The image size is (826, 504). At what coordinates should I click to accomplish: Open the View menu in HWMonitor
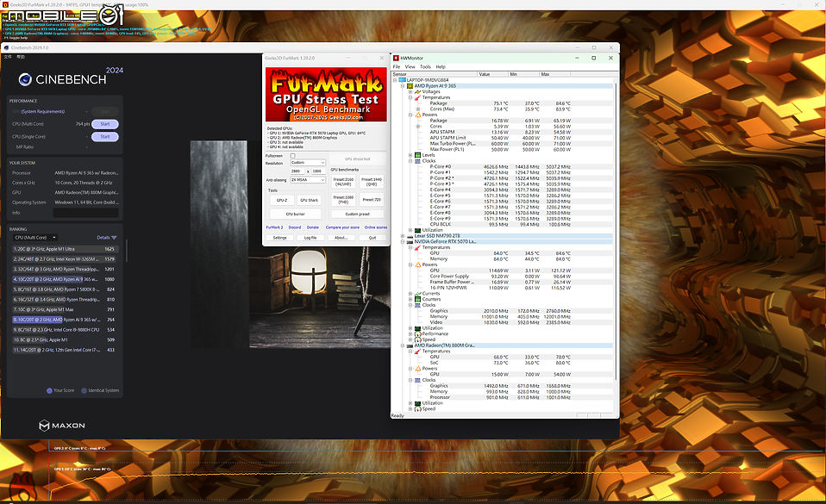(410, 67)
